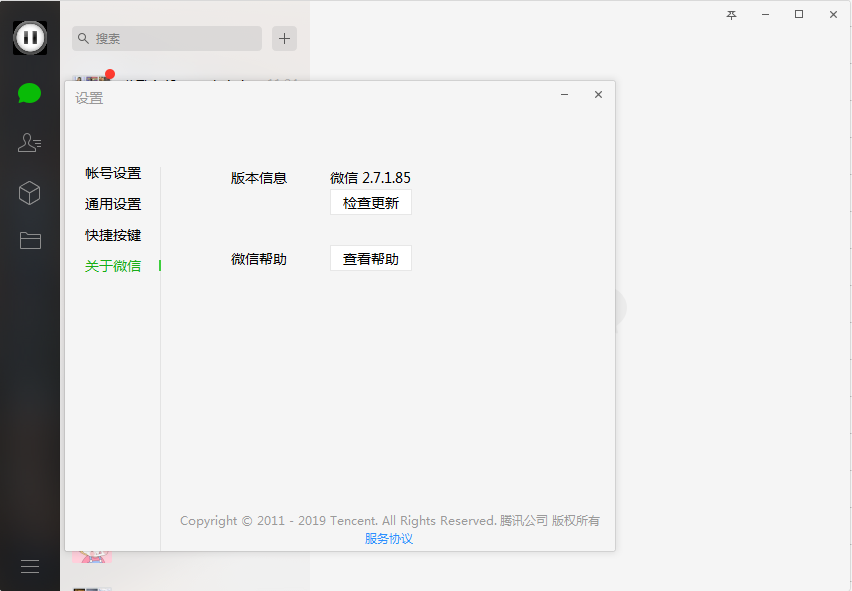Open the pink cartoon avatar chat
The width and height of the screenshot is (852, 591).
point(92,557)
